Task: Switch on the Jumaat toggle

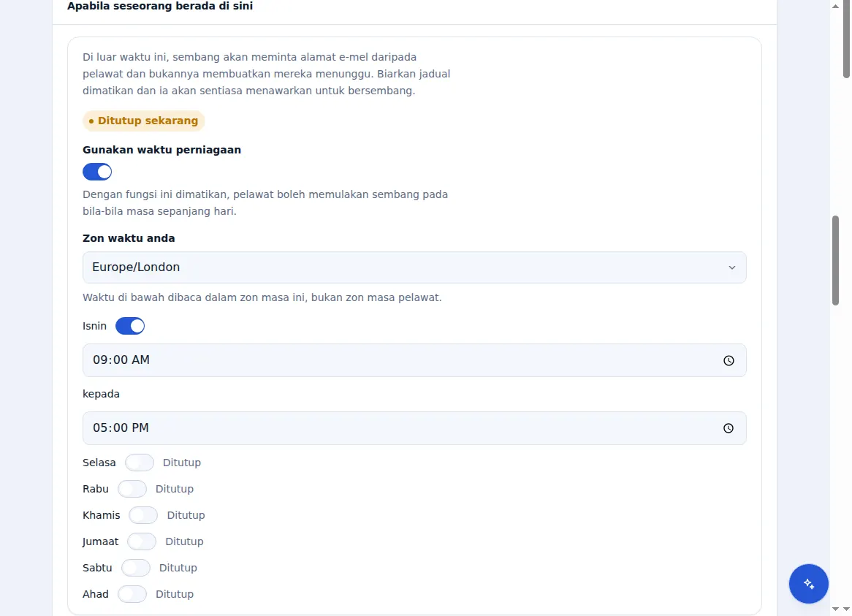Action: point(142,541)
